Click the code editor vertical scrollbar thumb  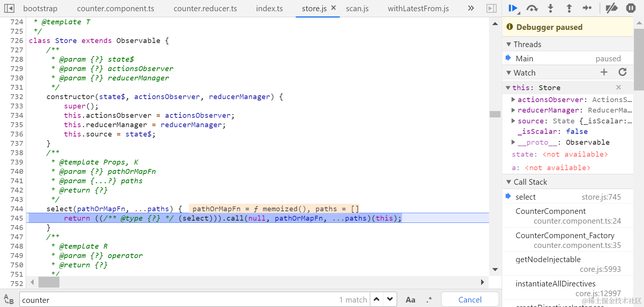click(x=495, y=114)
